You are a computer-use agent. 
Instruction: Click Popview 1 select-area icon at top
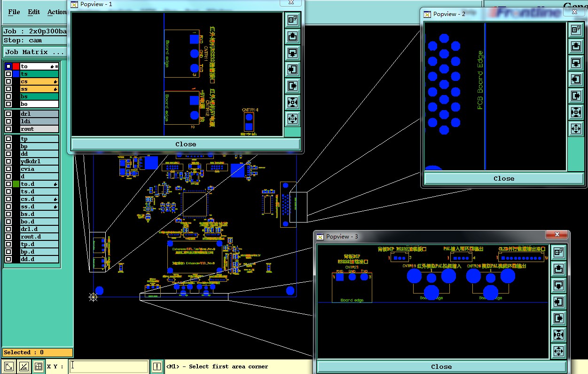292,20
